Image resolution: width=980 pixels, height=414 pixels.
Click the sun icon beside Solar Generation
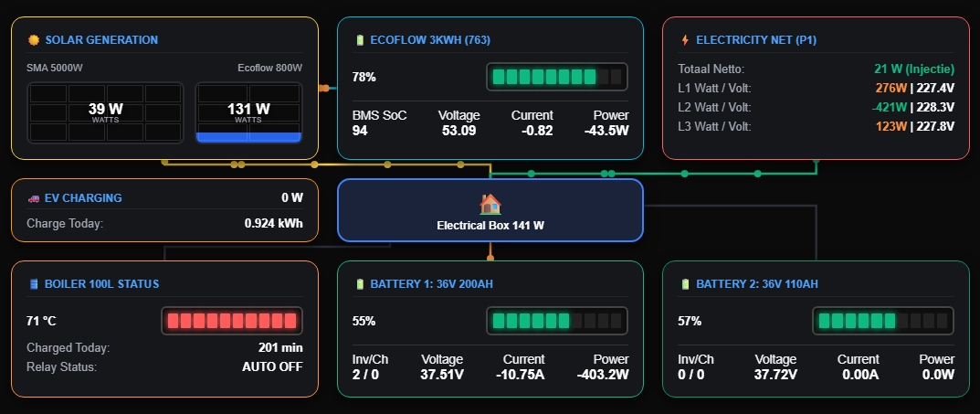pos(34,40)
